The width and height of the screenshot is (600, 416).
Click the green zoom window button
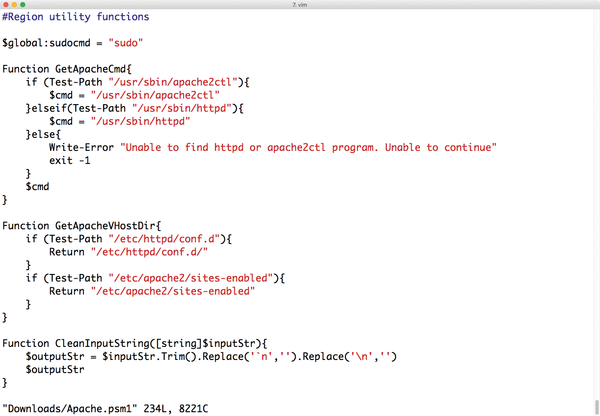23,5
